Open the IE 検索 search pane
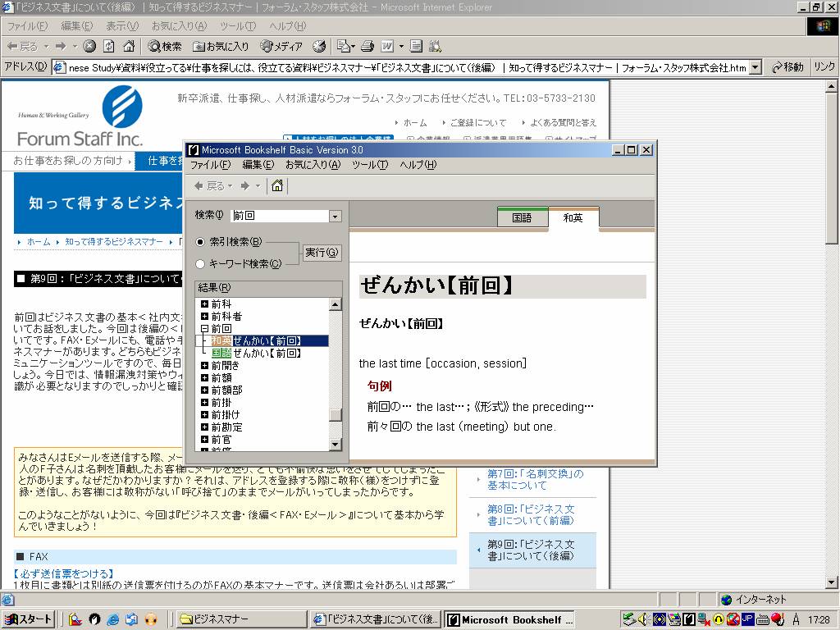This screenshot has width=840, height=630. [165, 47]
